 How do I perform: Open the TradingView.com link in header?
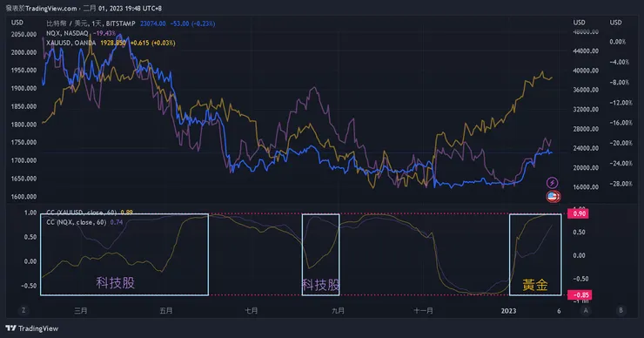pos(51,8)
